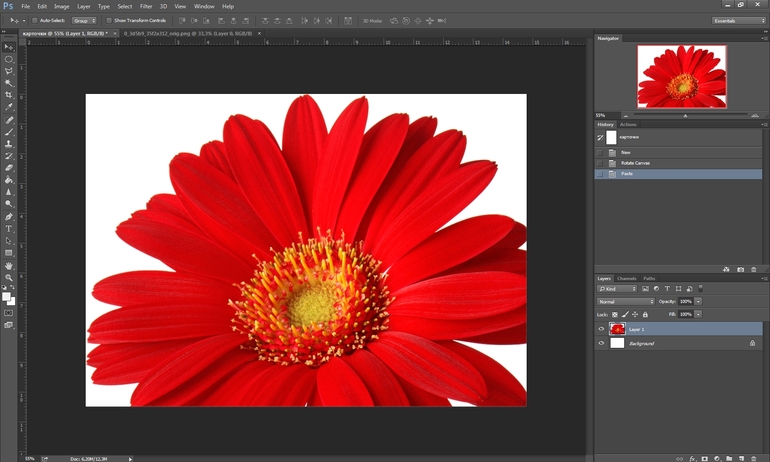Click the Paste history step
This screenshot has width=770, height=462.
coord(628,174)
